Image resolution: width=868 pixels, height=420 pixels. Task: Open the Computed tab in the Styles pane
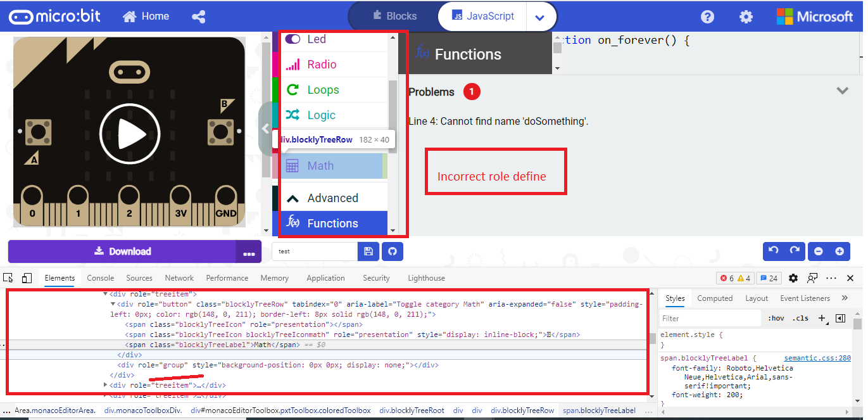(715, 298)
